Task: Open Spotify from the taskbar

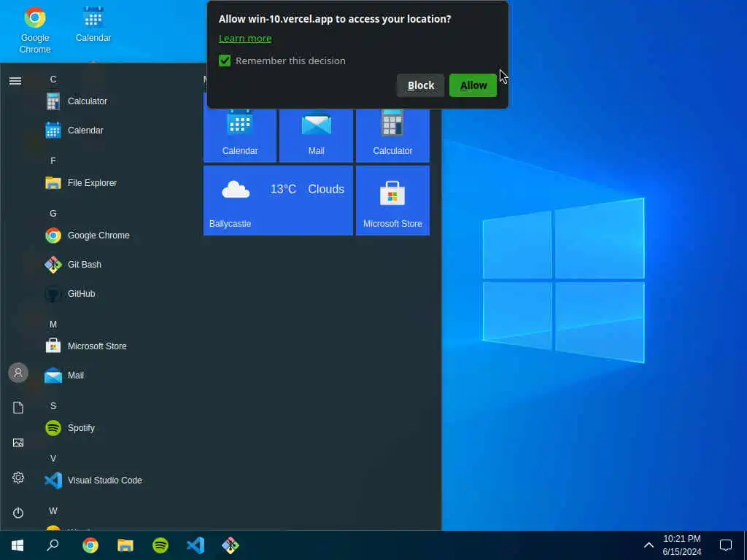Action: [160, 545]
